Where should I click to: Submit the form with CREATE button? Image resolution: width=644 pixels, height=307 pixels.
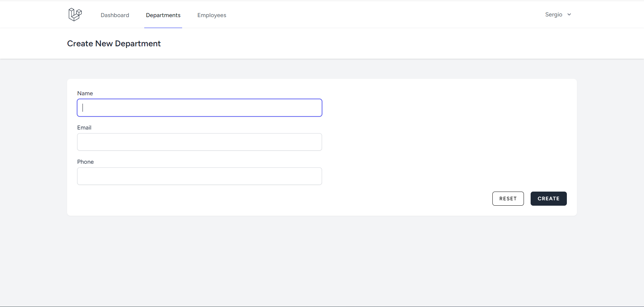tap(548, 199)
